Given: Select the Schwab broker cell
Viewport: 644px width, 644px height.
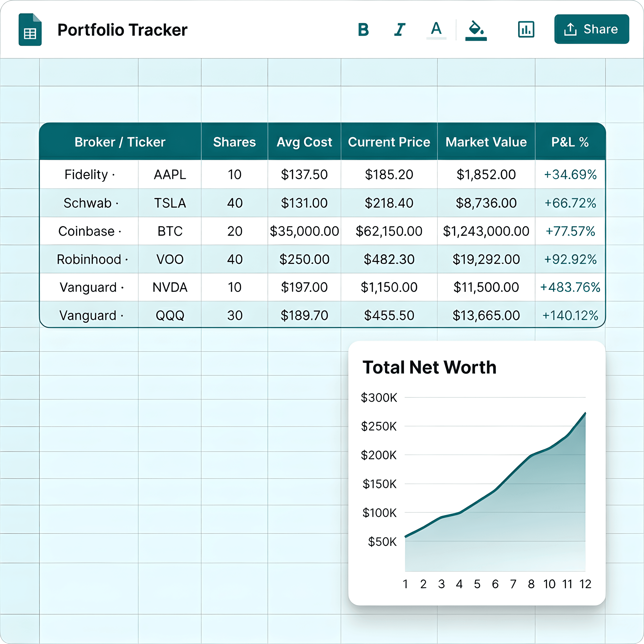Looking at the screenshot, I should 89,203.
